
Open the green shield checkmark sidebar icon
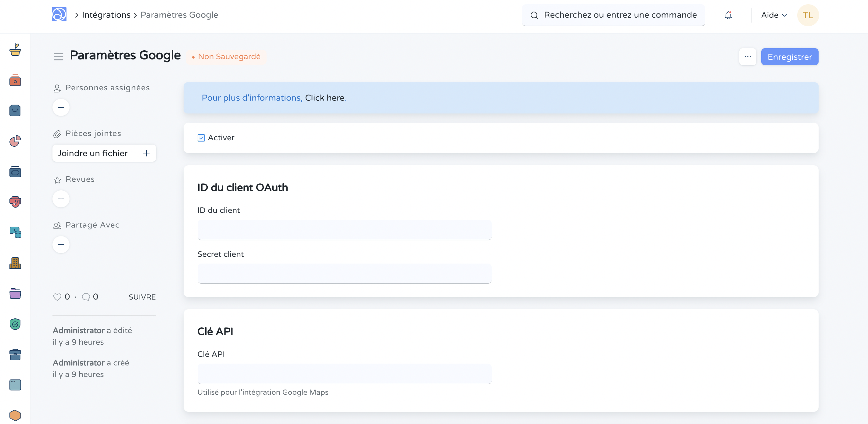(x=15, y=324)
